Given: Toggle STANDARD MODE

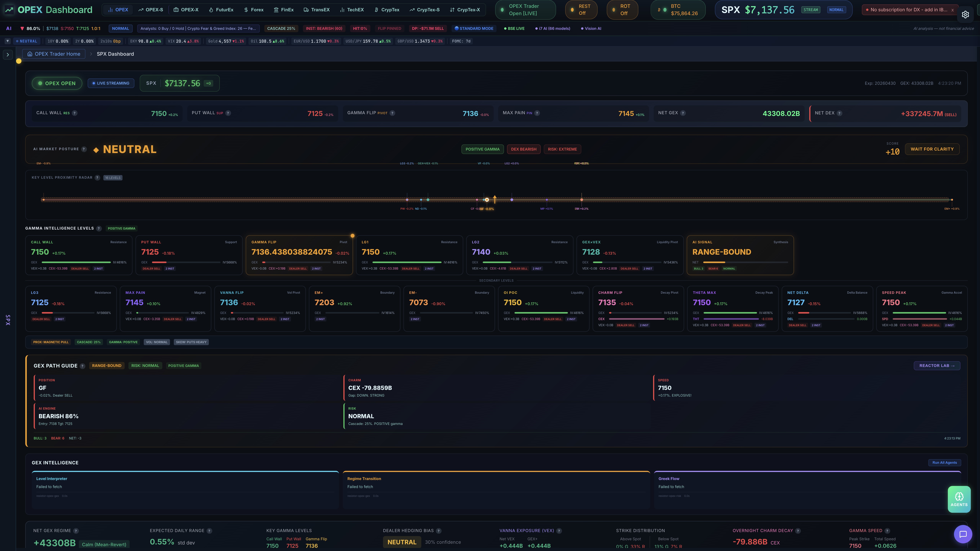Looking at the screenshot, I should pos(474,29).
